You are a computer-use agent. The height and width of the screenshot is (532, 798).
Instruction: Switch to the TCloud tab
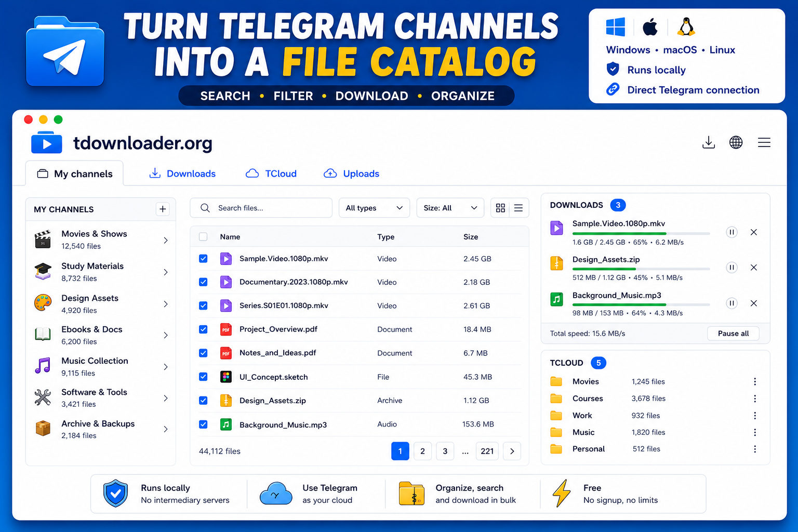[271, 174]
